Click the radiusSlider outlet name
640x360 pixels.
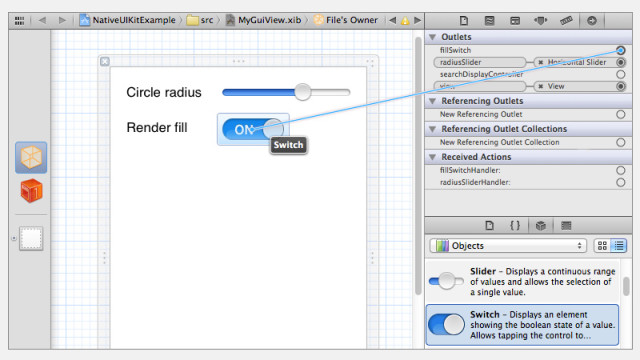coord(460,62)
